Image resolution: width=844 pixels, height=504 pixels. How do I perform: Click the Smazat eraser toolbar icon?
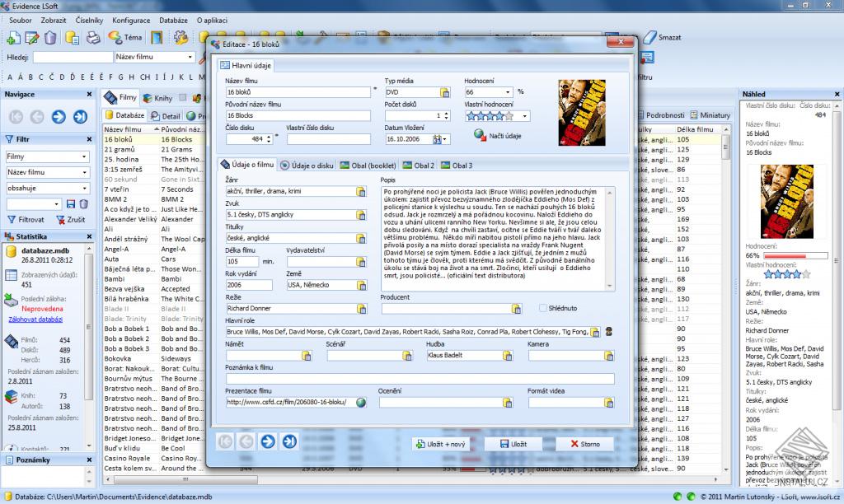(662, 37)
